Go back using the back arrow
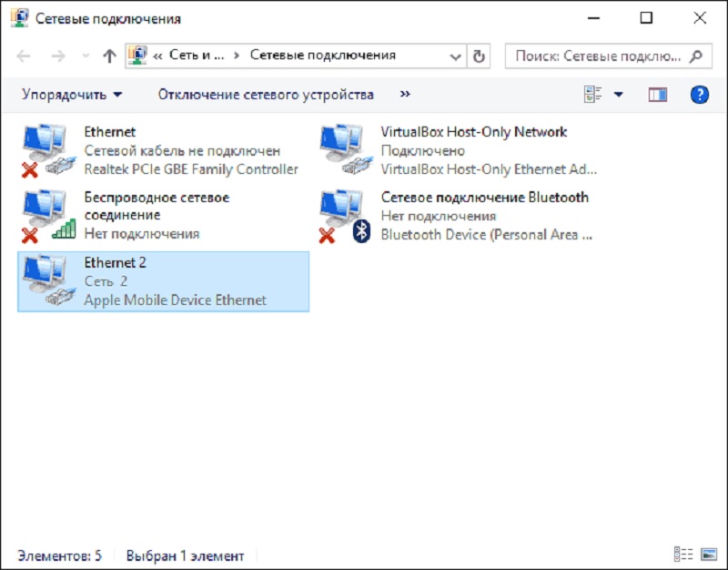This screenshot has height=570, width=728. click(x=24, y=56)
